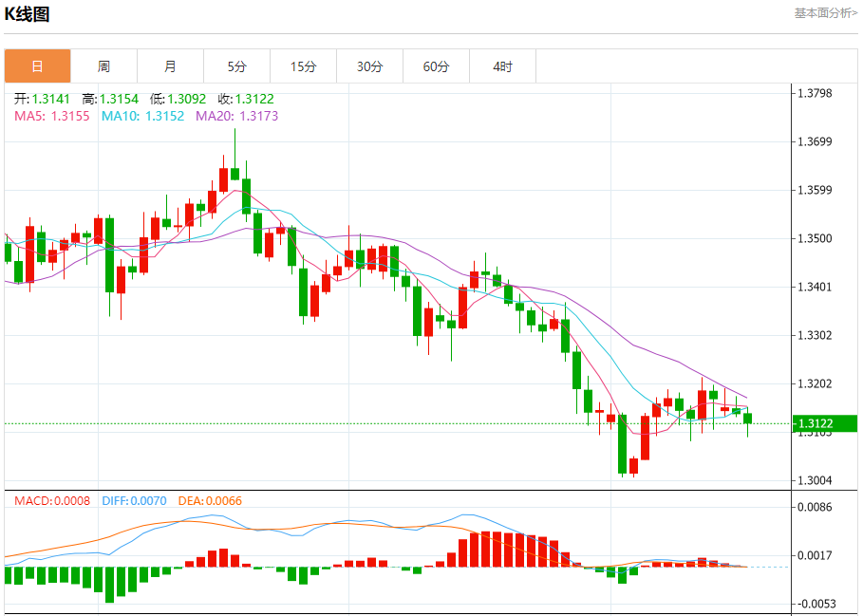Image resolution: width=863 pixels, height=616 pixels.
Task: Click the 0.0086 MACD axis label
Action: (816, 507)
